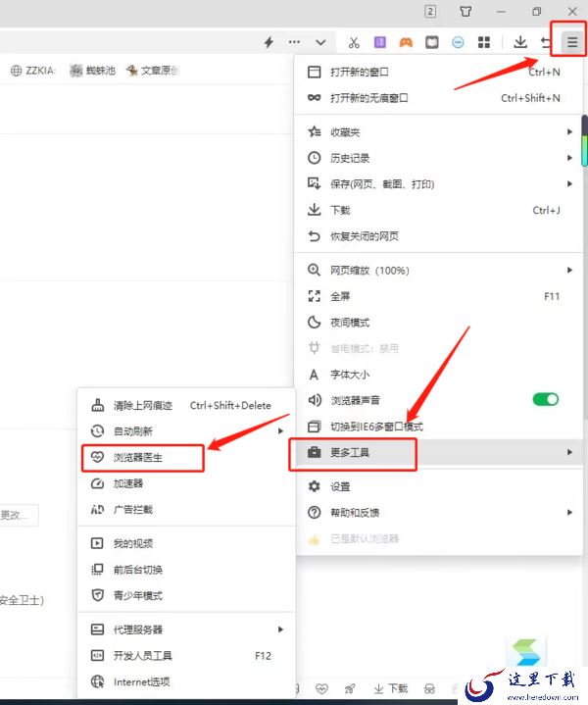The image size is (588, 705).
Task: Click the scissors screenshot tool icon
Action: click(354, 42)
